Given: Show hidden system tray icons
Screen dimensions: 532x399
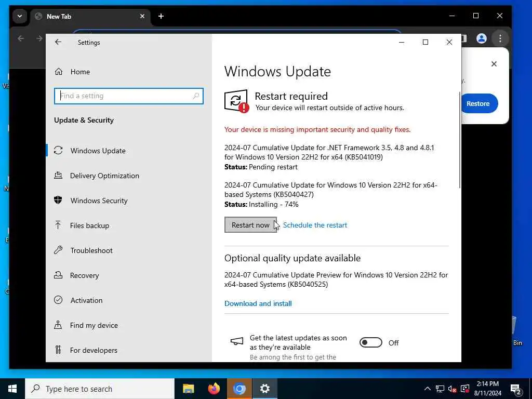Looking at the screenshot, I should pyautogui.click(x=428, y=389).
